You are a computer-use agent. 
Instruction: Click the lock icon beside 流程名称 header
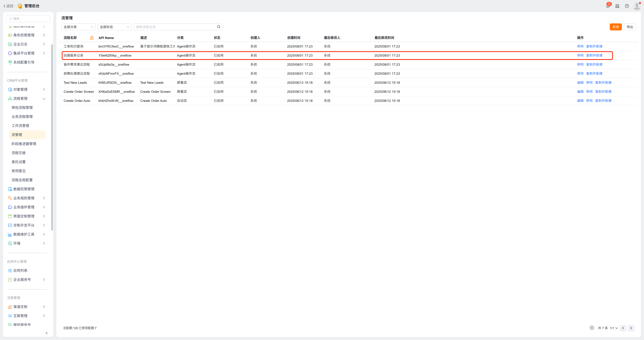click(92, 38)
